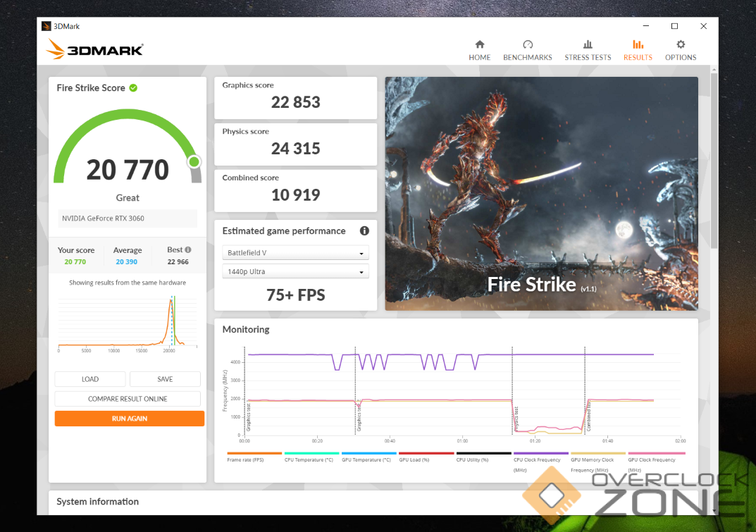756x532 pixels.
Task: Toggle GPU Load (%) legend swatch
Action: click(426, 453)
